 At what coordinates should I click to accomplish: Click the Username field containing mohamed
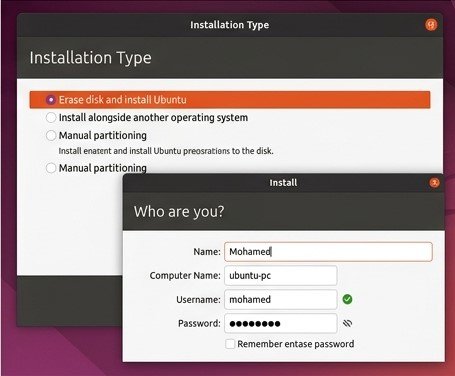pyautogui.click(x=281, y=299)
